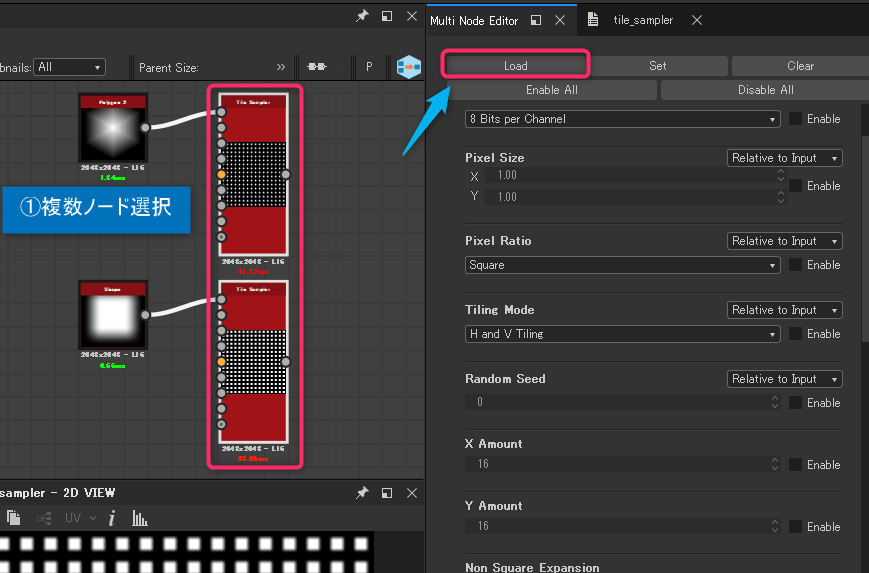Select the Shape node thumbnail
The height and width of the screenshot is (573, 869).
coord(113,315)
